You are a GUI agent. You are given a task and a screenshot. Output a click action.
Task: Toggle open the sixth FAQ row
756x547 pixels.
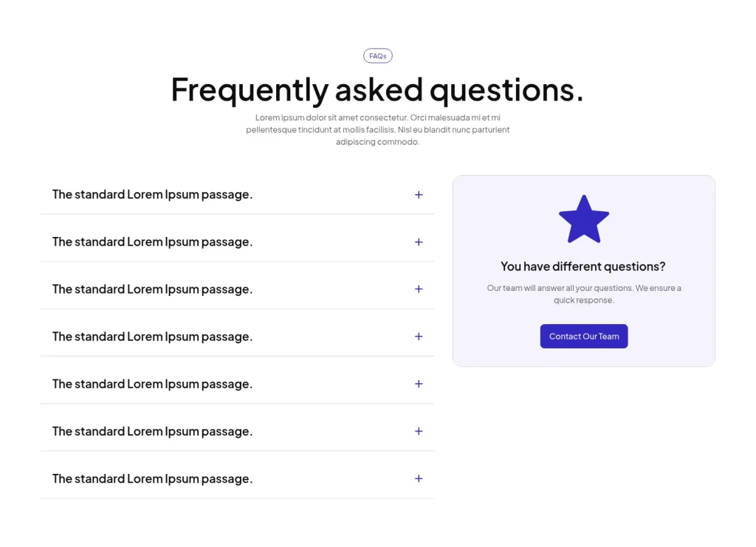(x=152, y=430)
